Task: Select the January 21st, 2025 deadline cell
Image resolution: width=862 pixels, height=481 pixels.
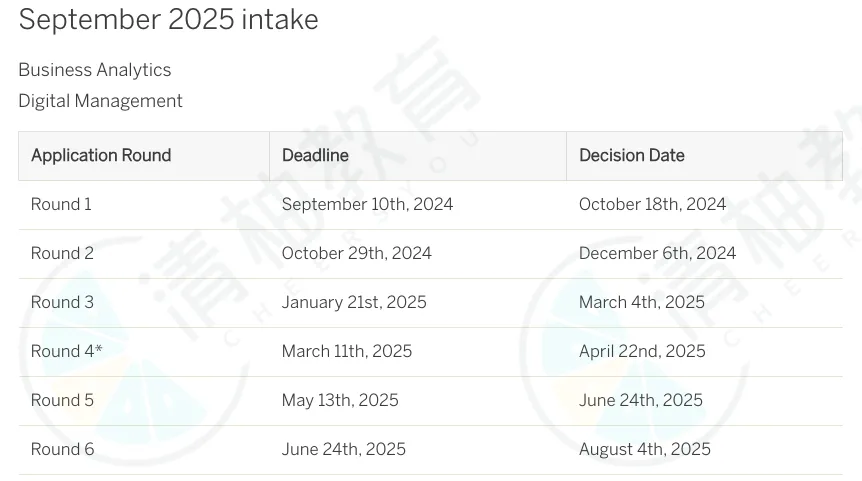Action: click(354, 303)
